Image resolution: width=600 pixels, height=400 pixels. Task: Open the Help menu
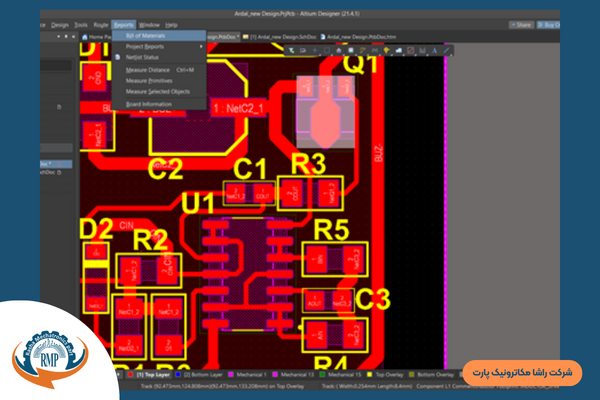[x=172, y=24]
